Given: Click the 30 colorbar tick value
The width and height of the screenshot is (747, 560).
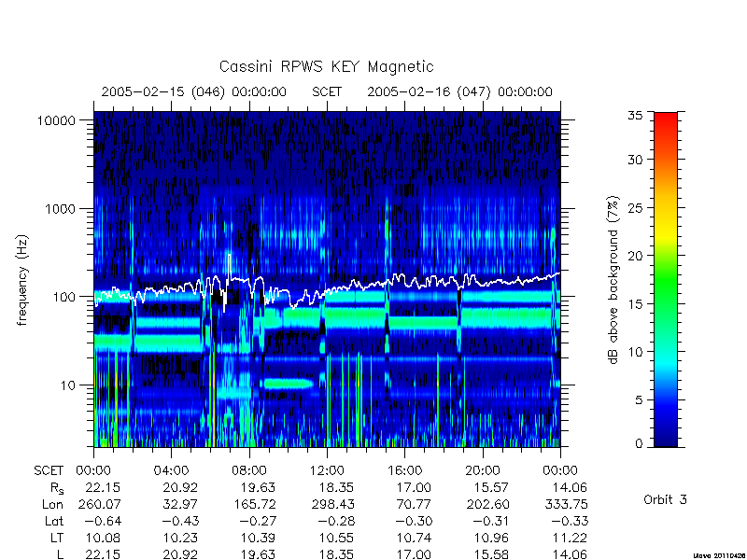Looking at the screenshot, I should 635,160.
